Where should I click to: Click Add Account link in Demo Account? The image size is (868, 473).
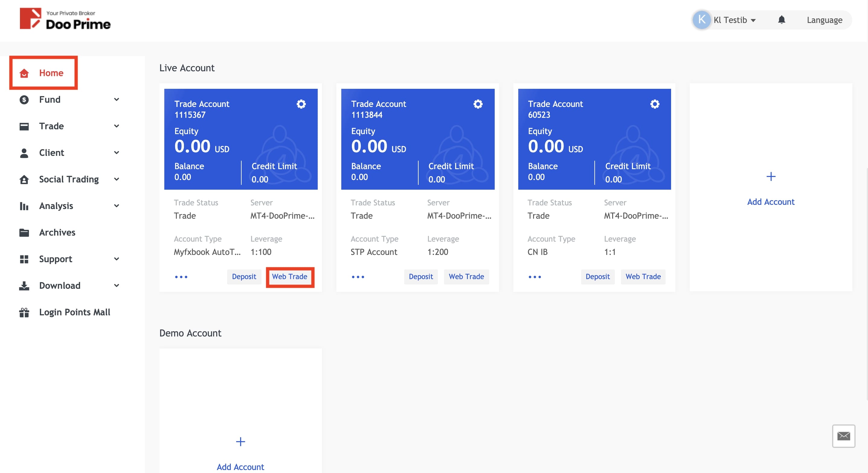[240, 467]
